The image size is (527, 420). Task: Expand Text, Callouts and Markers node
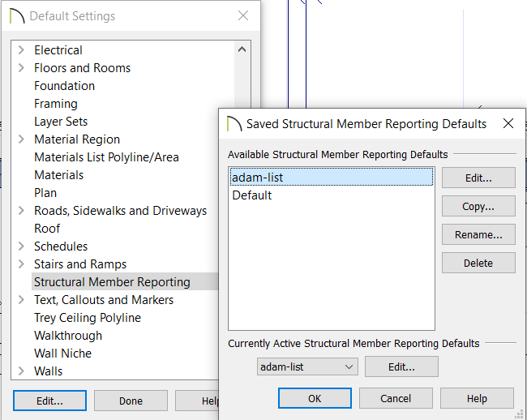[x=21, y=300]
